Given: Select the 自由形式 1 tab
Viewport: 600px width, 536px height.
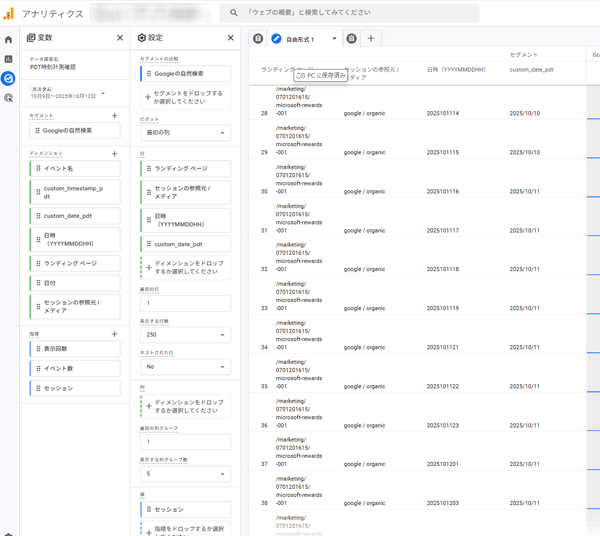Looking at the screenshot, I should click(x=300, y=39).
